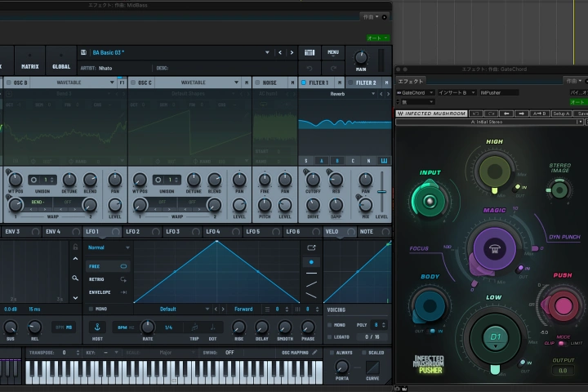Click the anchor HOST sync icon
588x392 pixels.
(x=97, y=327)
